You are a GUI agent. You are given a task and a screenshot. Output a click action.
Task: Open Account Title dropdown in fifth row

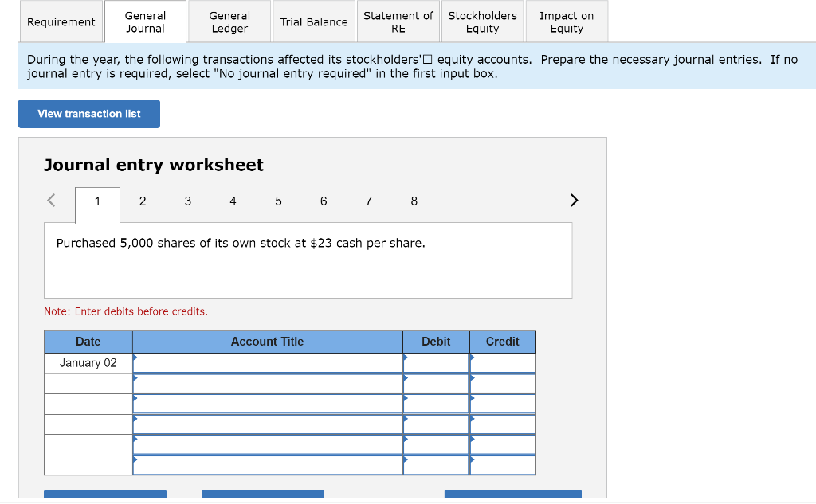pos(268,445)
